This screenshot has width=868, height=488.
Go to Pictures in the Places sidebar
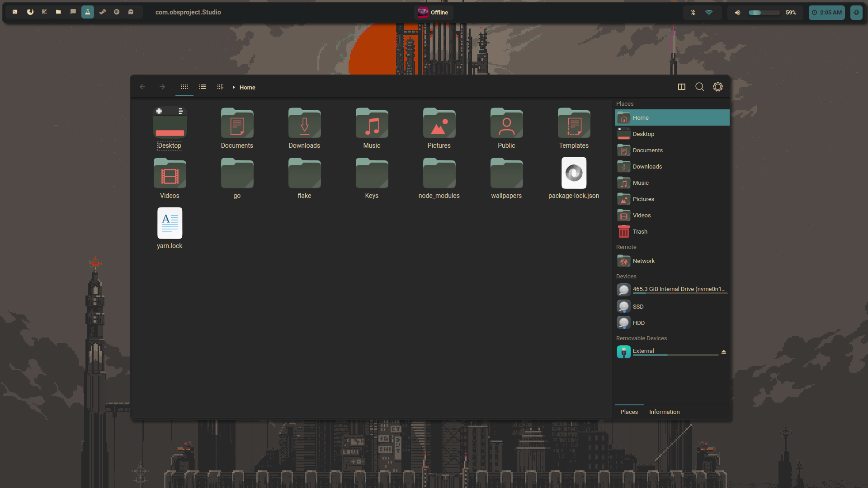click(x=672, y=199)
